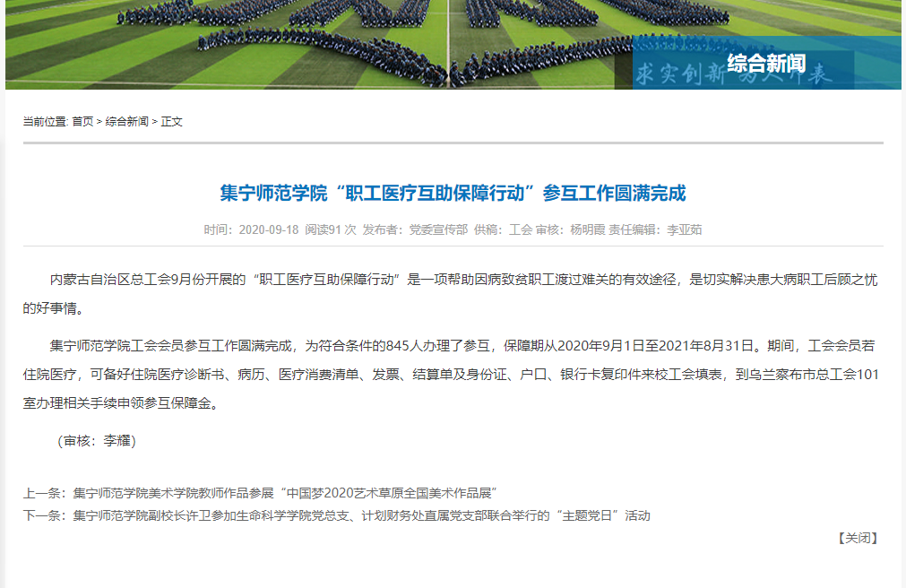Open 综合新闻 in the breadcrumb trail

(x=127, y=122)
